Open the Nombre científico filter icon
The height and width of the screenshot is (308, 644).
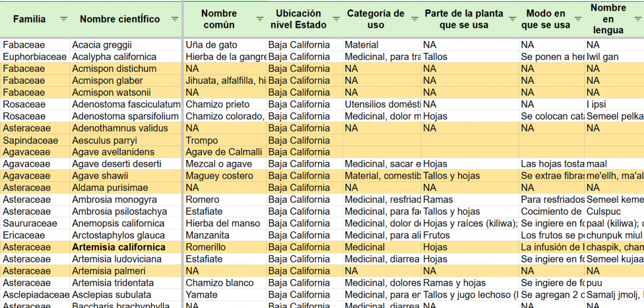(174, 19)
